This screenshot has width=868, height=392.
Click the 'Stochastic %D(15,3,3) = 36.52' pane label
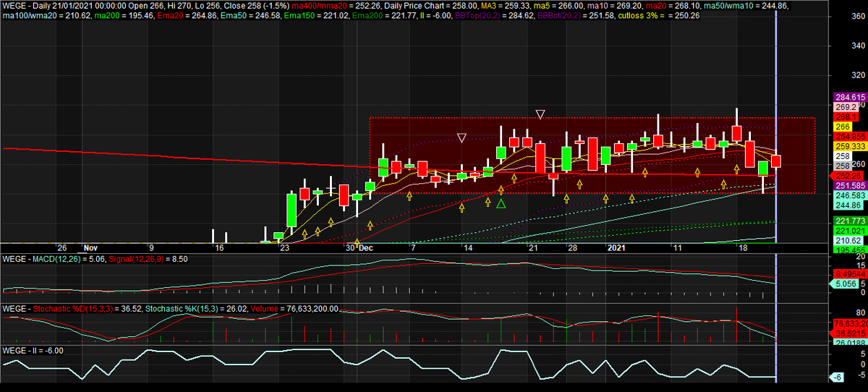86,309
